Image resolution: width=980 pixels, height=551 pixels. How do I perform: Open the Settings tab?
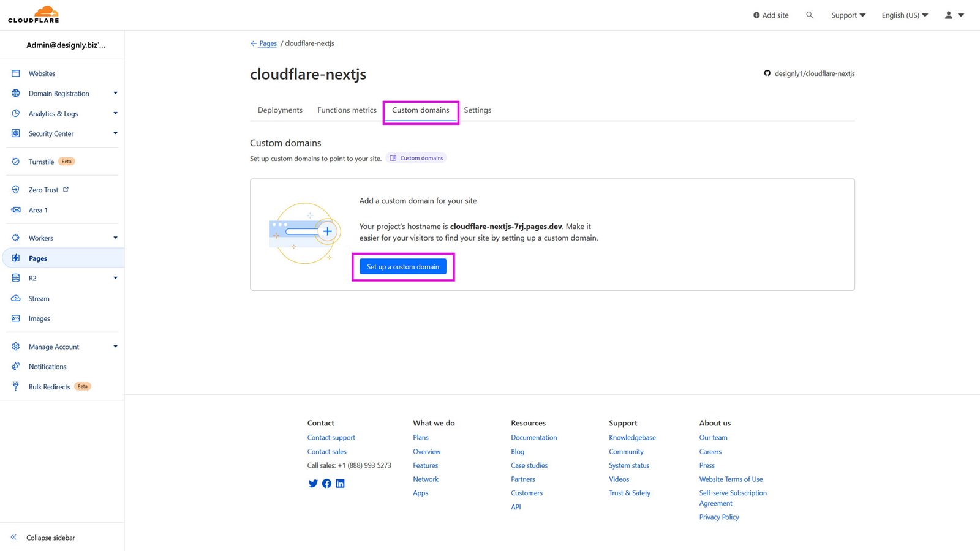pyautogui.click(x=477, y=110)
